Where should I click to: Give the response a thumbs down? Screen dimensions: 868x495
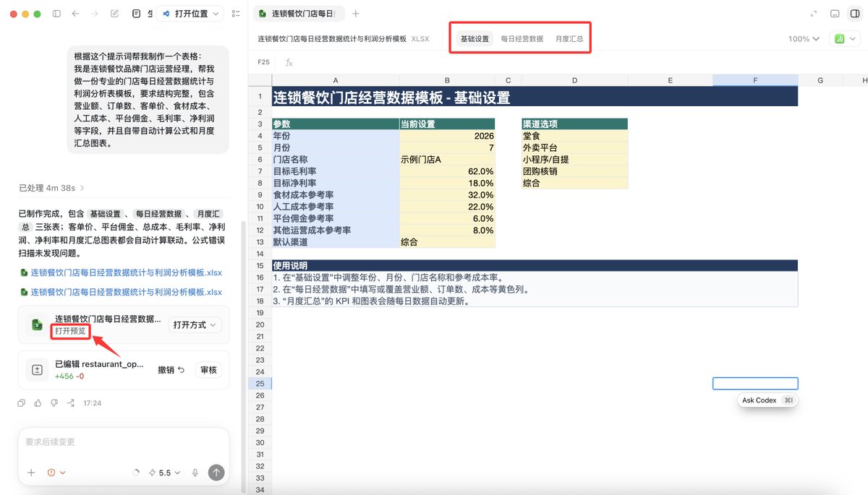point(54,403)
